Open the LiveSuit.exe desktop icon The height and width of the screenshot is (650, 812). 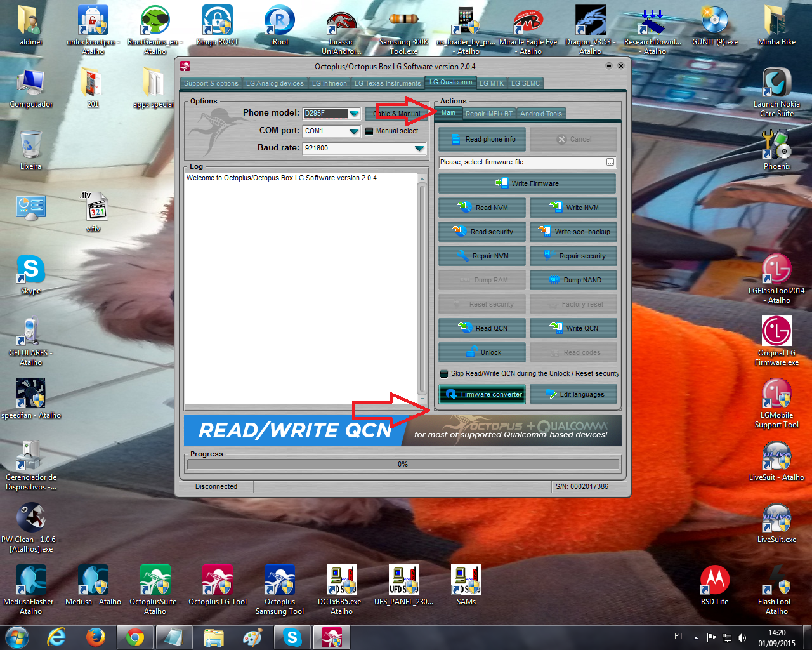tap(776, 523)
